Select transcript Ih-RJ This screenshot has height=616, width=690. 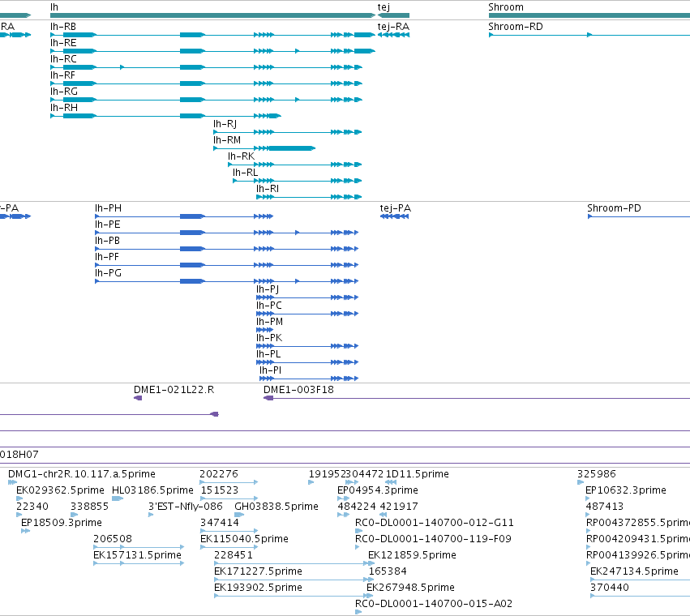225,124
